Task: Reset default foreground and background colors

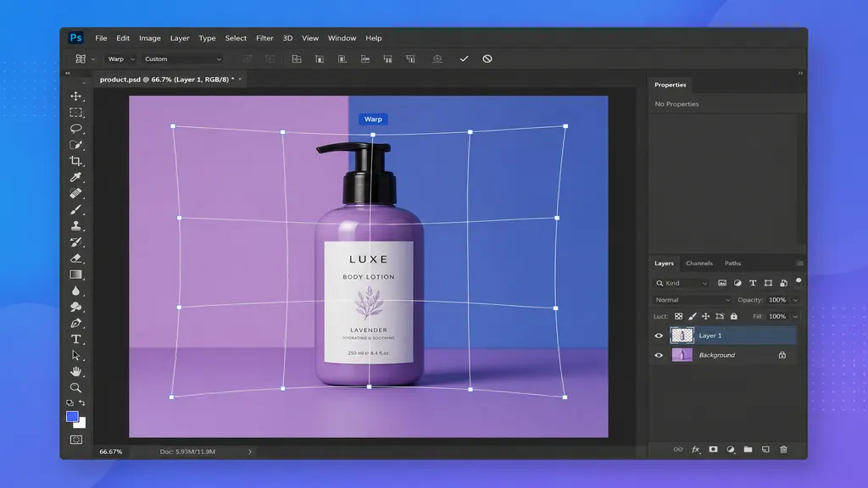Action: (70, 402)
